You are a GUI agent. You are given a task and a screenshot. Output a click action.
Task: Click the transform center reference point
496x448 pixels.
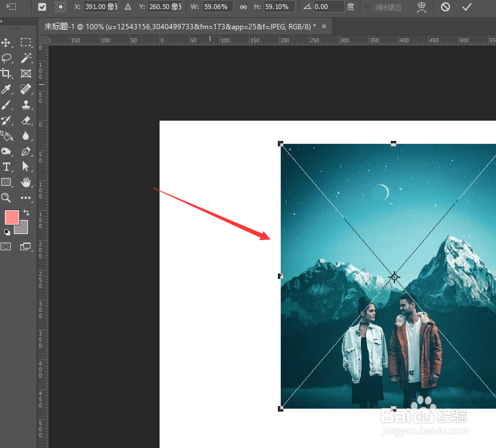pyautogui.click(x=394, y=277)
